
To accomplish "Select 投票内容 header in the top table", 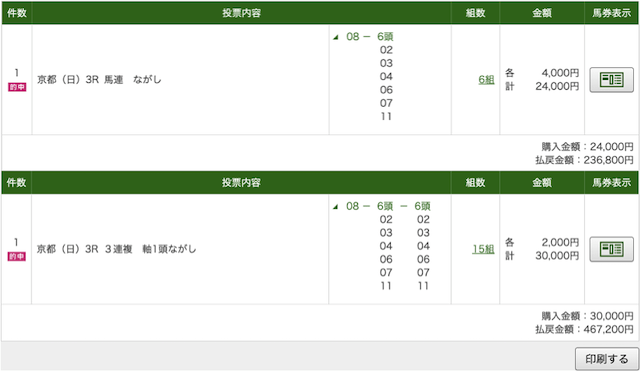I will tap(241, 13).
